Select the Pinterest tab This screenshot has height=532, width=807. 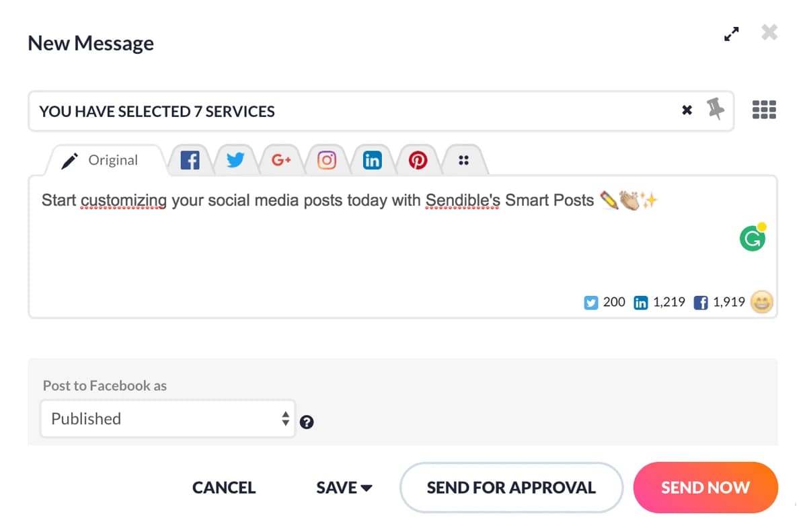(x=418, y=161)
